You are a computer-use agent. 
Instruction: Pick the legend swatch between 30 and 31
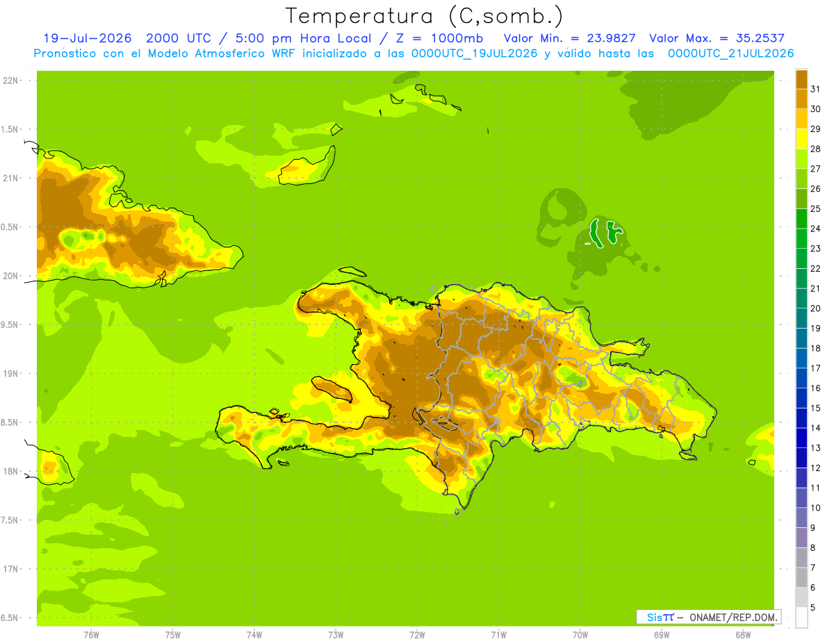[x=801, y=99]
